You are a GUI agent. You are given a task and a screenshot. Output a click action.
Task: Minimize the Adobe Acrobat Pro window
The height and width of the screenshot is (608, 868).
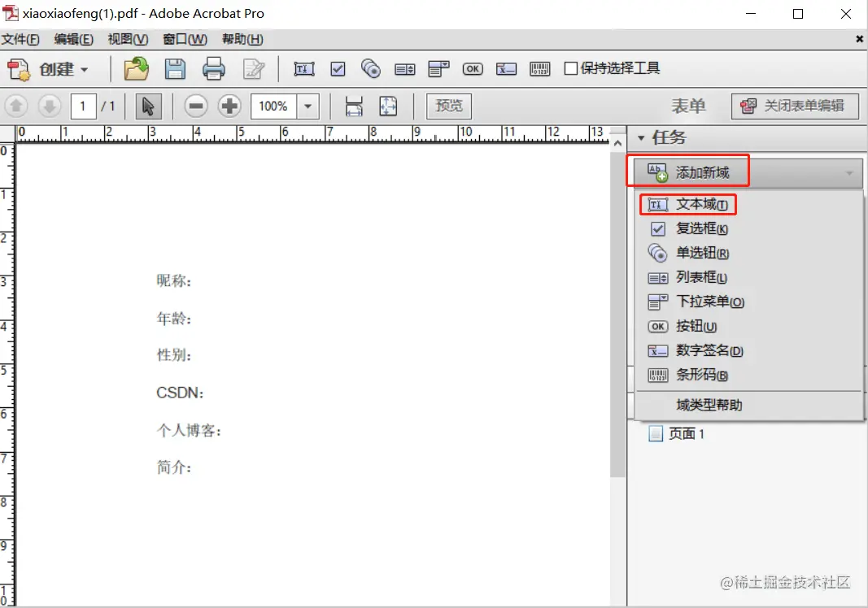pos(751,14)
